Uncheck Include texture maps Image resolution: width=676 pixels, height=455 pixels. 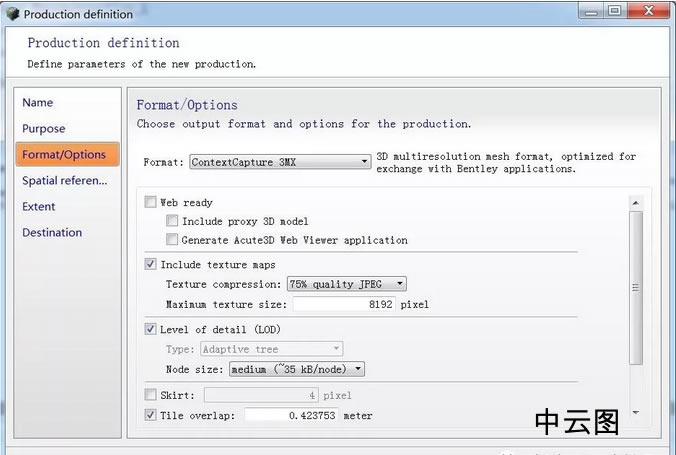click(150, 264)
